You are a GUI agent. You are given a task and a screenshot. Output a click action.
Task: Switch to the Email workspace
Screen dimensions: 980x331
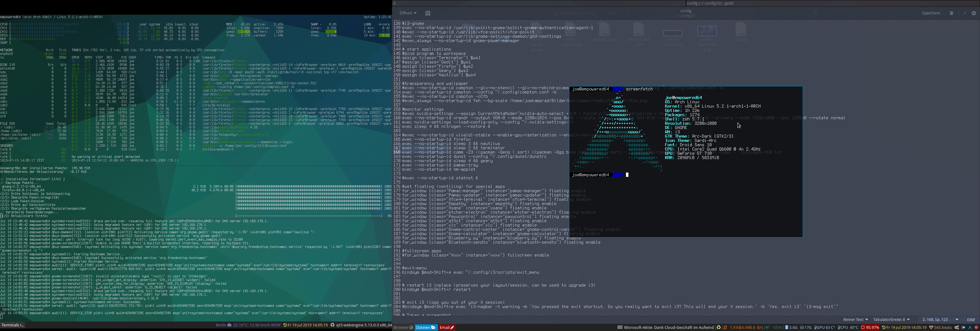447,328
